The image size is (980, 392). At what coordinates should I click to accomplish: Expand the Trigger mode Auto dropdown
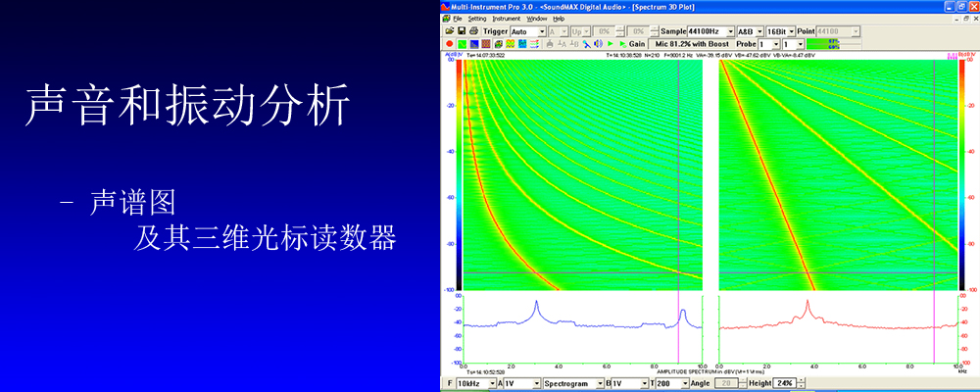543,31
